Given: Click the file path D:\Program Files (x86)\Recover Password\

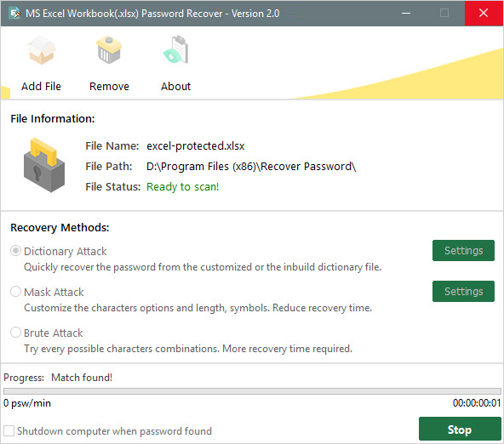Looking at the screenshot, I should coord(251,167).
